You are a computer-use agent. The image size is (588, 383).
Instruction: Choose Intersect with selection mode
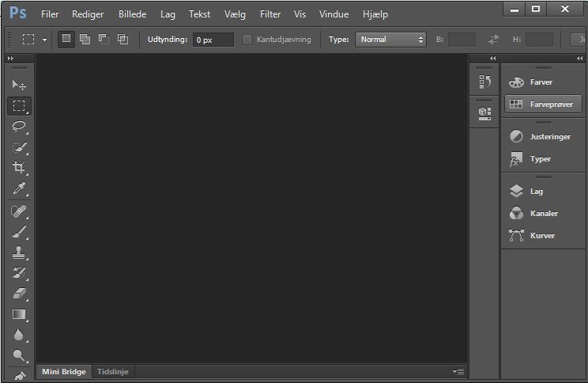pyautogui.click(x=122, y=39)
